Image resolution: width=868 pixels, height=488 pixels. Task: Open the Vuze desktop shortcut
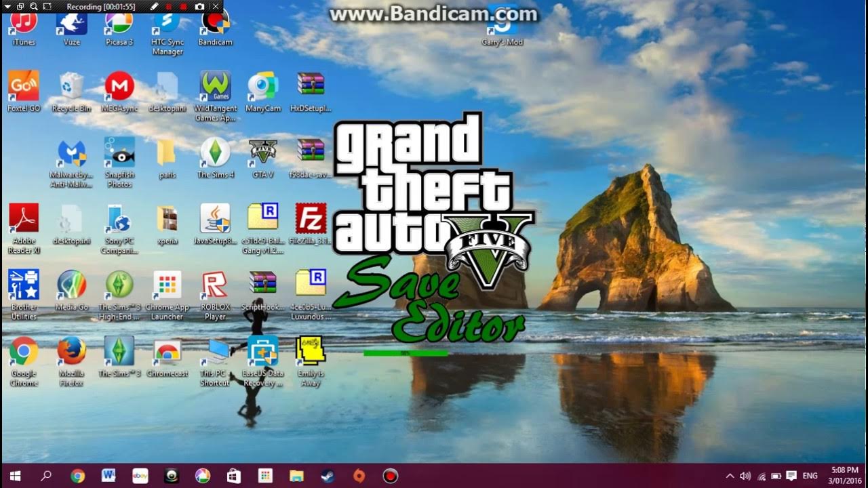(71, 28)
